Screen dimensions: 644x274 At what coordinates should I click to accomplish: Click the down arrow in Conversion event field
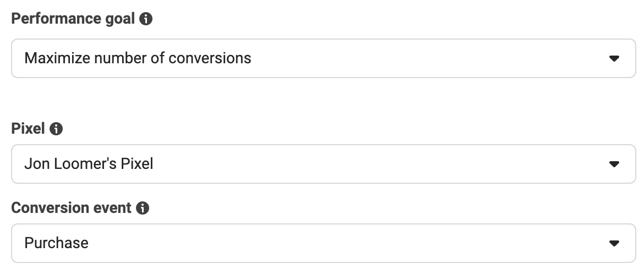coord(614,243)
